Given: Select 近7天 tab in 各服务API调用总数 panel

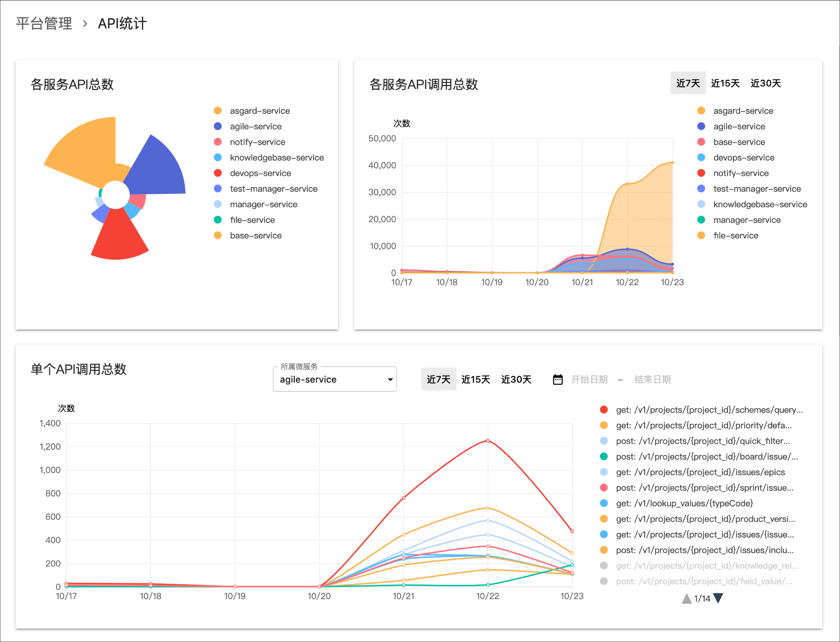Looking at the screenshot, I should tap(688, 83).
